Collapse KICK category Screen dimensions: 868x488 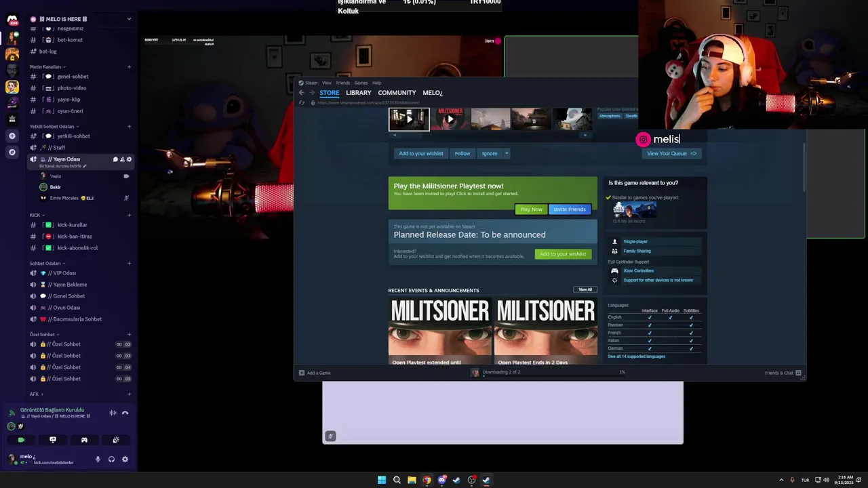36,216
